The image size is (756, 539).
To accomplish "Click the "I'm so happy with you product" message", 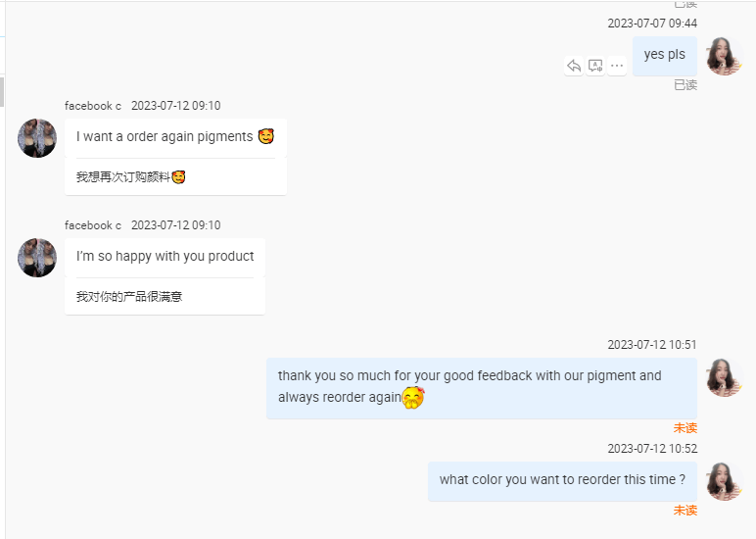I will (165, 257).
